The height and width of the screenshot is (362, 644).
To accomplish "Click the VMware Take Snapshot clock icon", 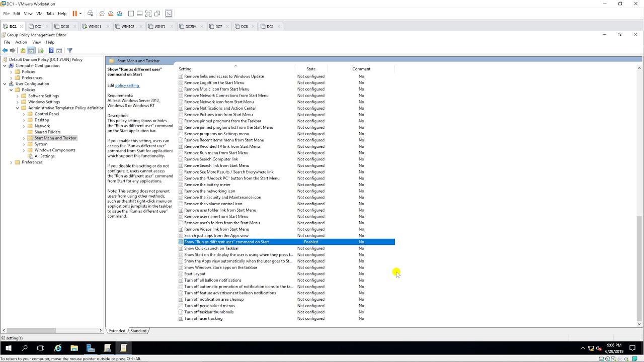I will pos(102,14).
